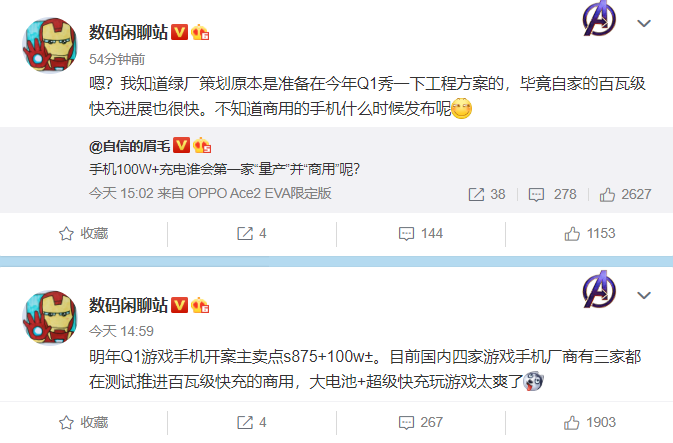Repost the first post showing 4 shares
The height and width of the screenshot is (443, 673).
(x=252, y=234)
